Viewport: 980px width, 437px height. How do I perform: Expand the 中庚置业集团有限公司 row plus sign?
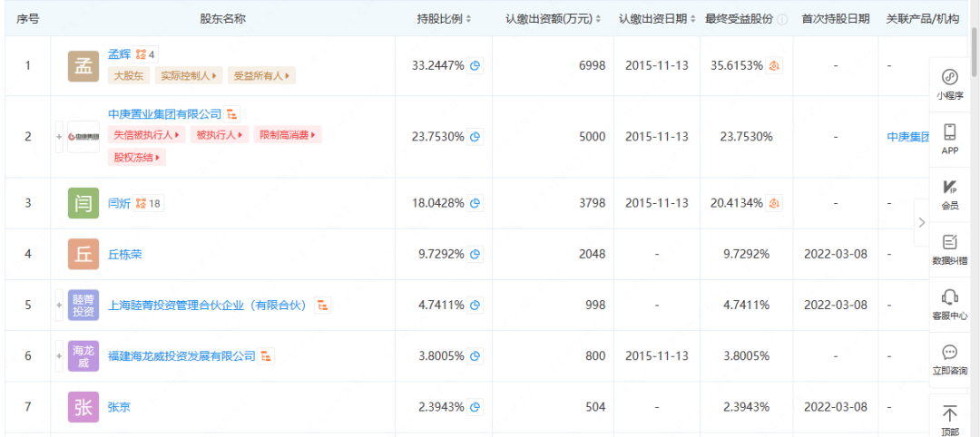point(60,137)
